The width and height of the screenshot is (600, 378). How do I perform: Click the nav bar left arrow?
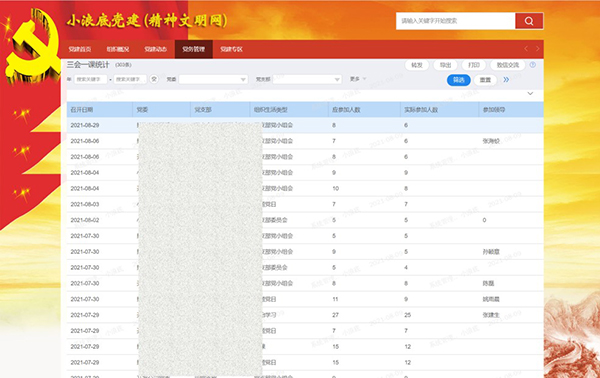coord(526,49)
